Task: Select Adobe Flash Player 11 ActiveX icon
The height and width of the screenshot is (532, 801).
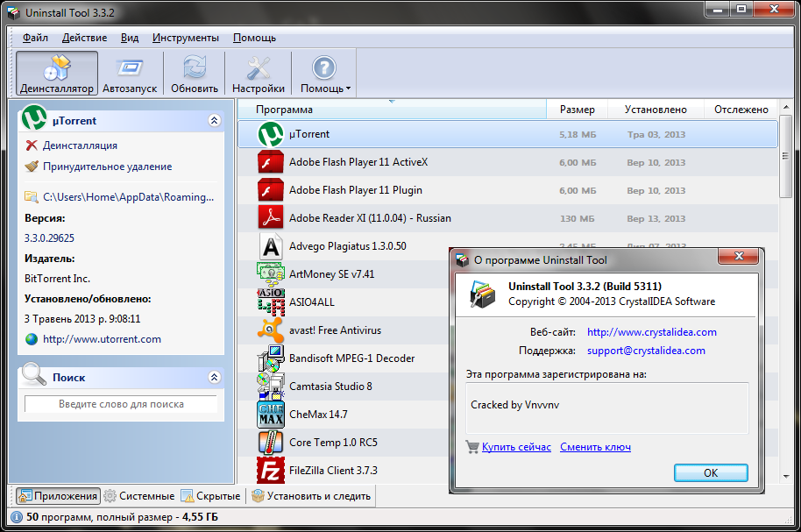Action: click(270, 162)
